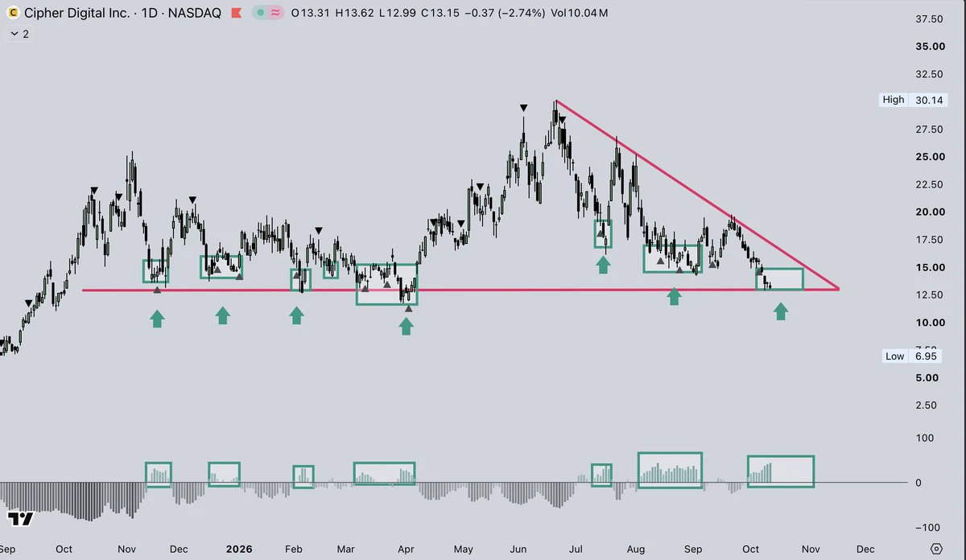Click the −100 indicator scale label
This screenshot has width=966, height=560.
click(x=930, y=528)
